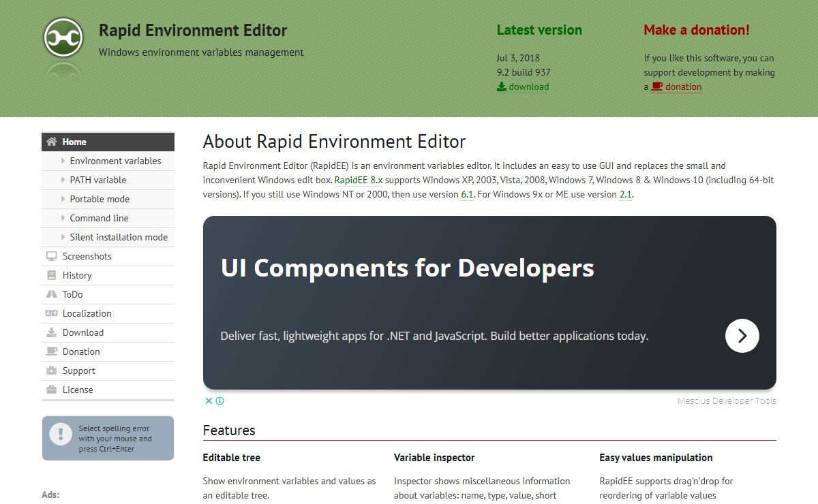The image size is (818, 504).
Task: Click the Download tray icon in sidebar
Action: click(x=51, y=332)
